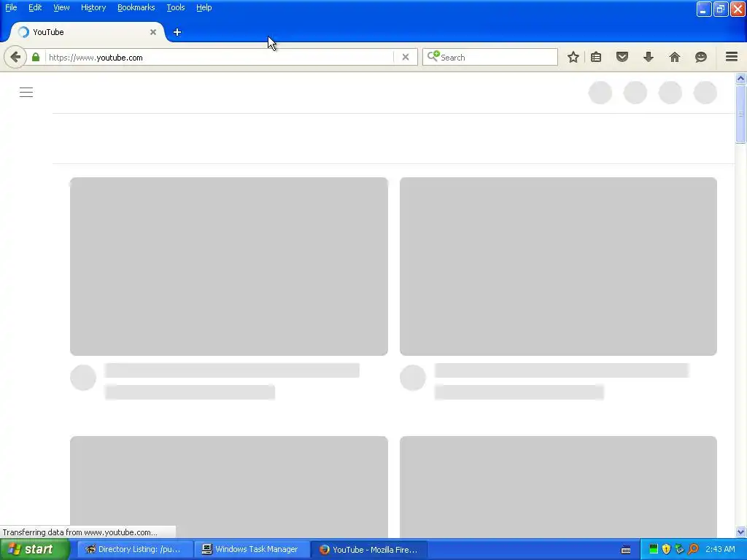Bookmark this page with the star icon
The image size is (747, 560).
573,58
